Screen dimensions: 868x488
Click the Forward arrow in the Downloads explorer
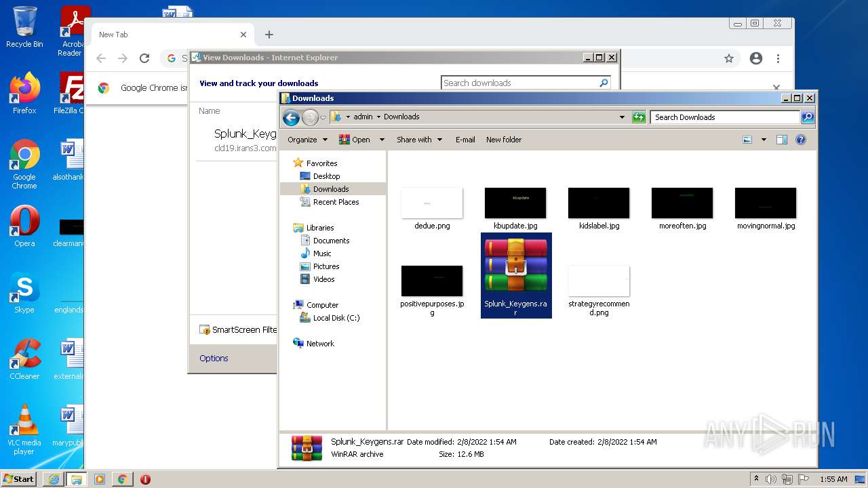tap(310, 117)
